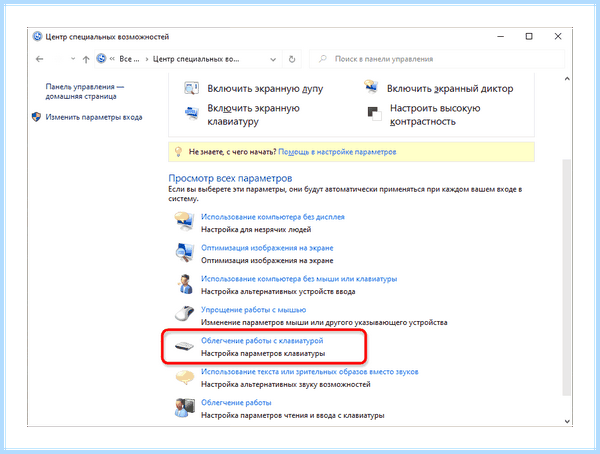The width and height of the screenshot is (600, 454).
Task: Click the Magnifier icon next to Включить экранную лупу
Action: point(191,88)
